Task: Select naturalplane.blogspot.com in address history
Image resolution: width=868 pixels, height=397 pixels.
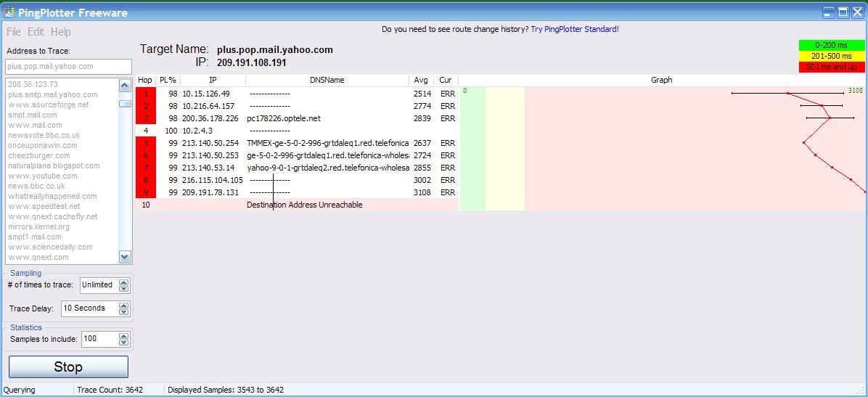Action: pos(54,165)
